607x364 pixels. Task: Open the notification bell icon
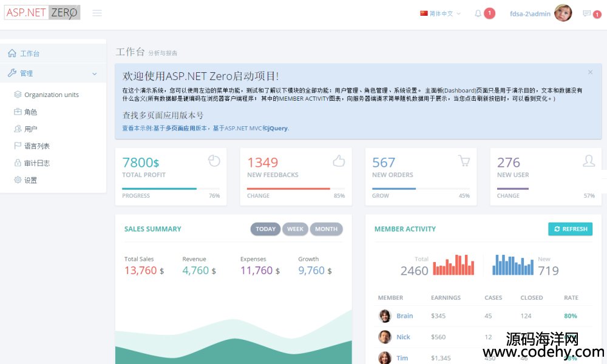click(478, 13)
